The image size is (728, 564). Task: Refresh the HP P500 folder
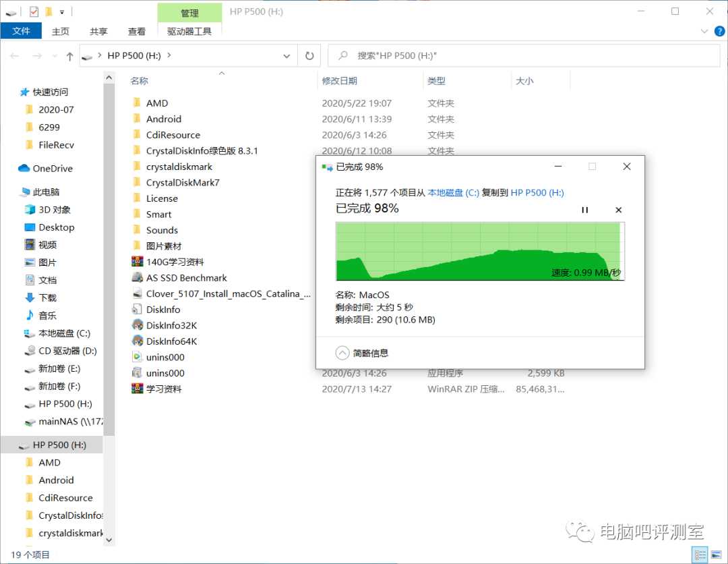(309, 56)
